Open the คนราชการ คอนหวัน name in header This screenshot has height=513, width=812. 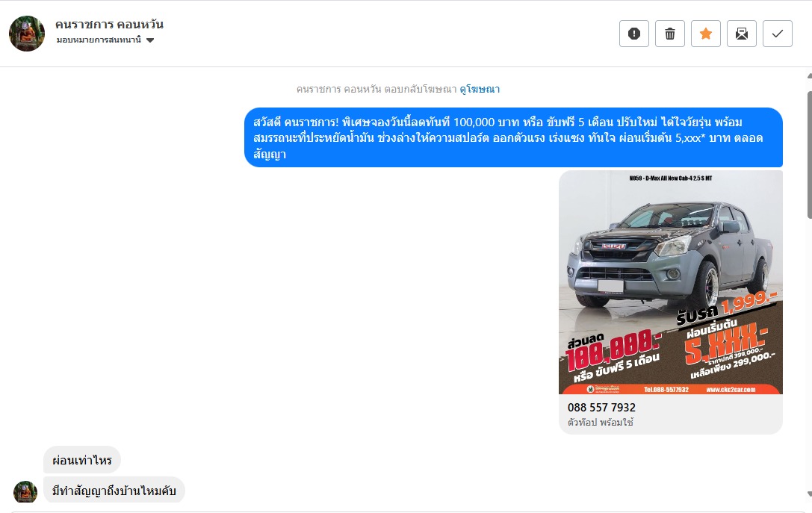(109, 25)
